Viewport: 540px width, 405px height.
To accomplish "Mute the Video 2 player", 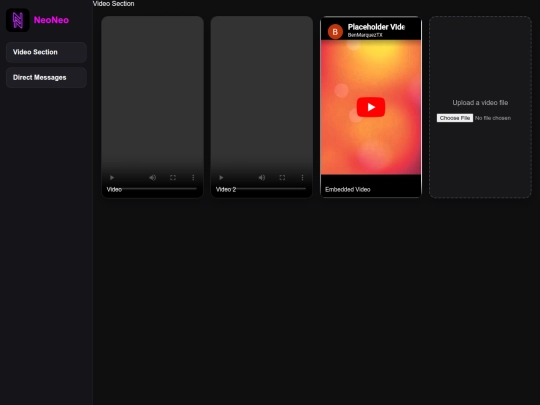I will pos(262,178).
